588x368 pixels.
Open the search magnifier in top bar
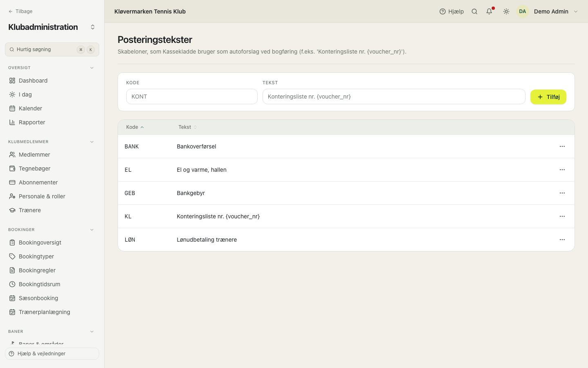pyautogui.click(x=474, y=11)
